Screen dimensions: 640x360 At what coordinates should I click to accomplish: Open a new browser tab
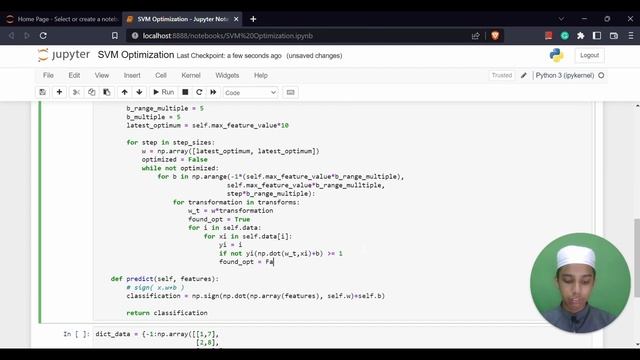coord(253,19)
